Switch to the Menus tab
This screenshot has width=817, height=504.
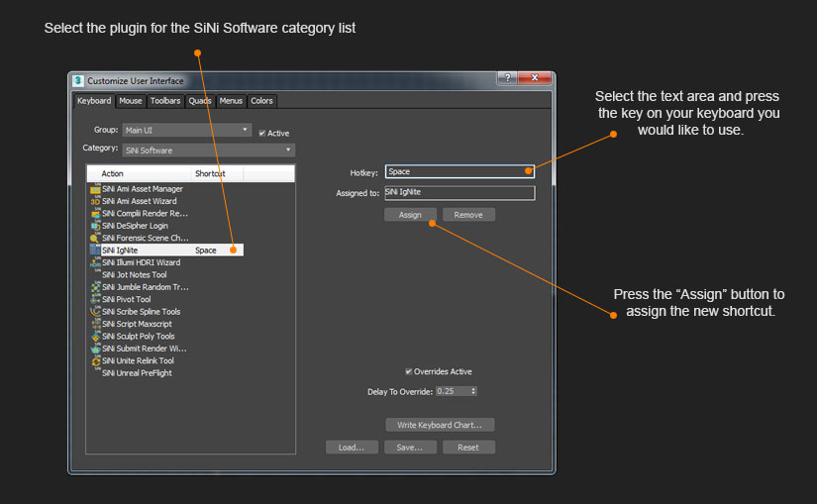[231, 101]
